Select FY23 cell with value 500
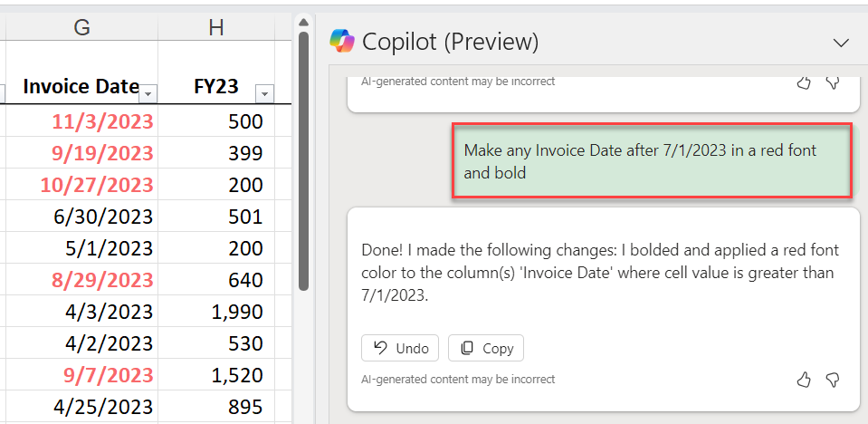Viewport: 868px width, 424px height. 216,120
